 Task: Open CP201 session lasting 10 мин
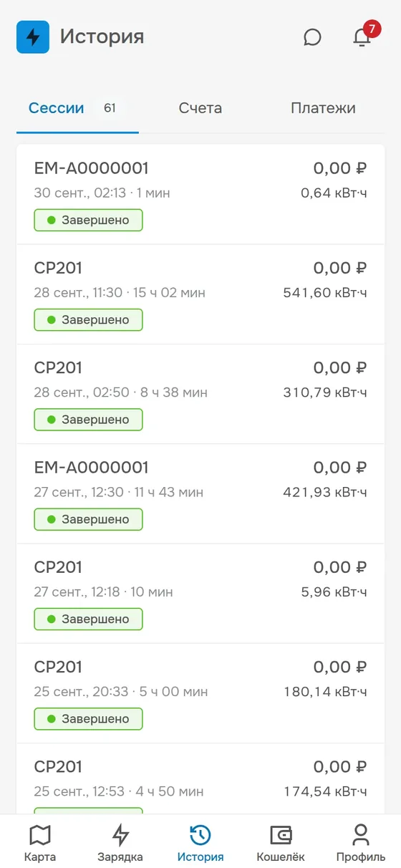(x=200, y=593)
